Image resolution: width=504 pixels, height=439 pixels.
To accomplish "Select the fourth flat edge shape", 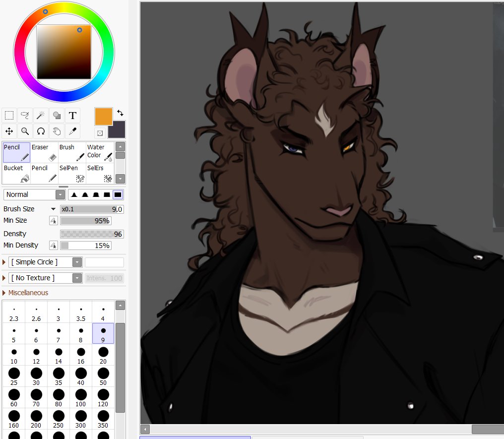I will pos(107,194).
